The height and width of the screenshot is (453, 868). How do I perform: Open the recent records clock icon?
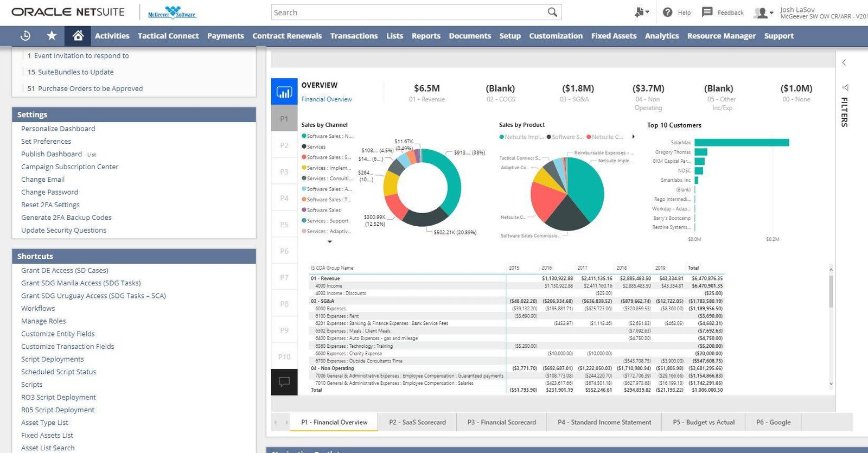tap(25, 36)
